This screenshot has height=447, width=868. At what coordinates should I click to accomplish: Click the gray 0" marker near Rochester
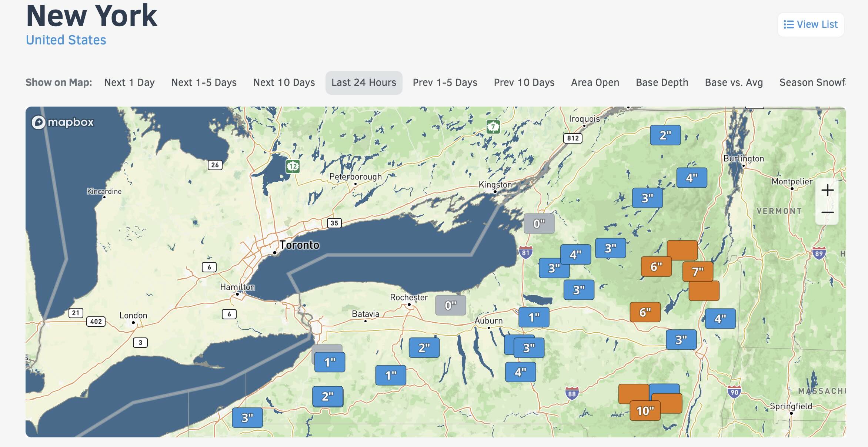450,305
